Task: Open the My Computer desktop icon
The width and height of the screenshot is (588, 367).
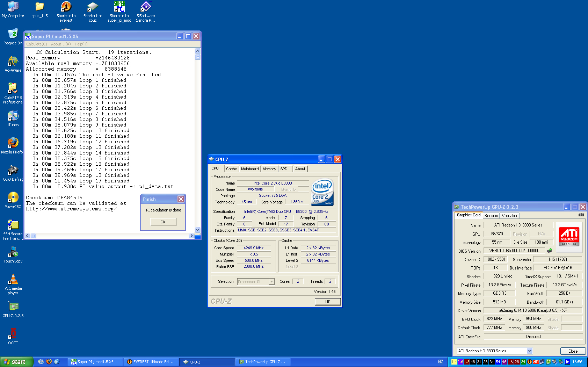Action: tap(13, 9)
